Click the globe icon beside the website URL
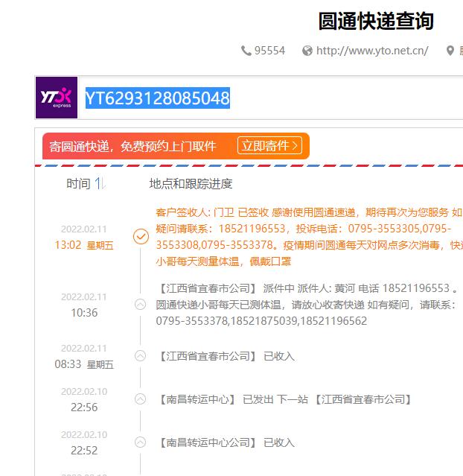The width and height of the screenshot is (463, 476). pos(307,51)
